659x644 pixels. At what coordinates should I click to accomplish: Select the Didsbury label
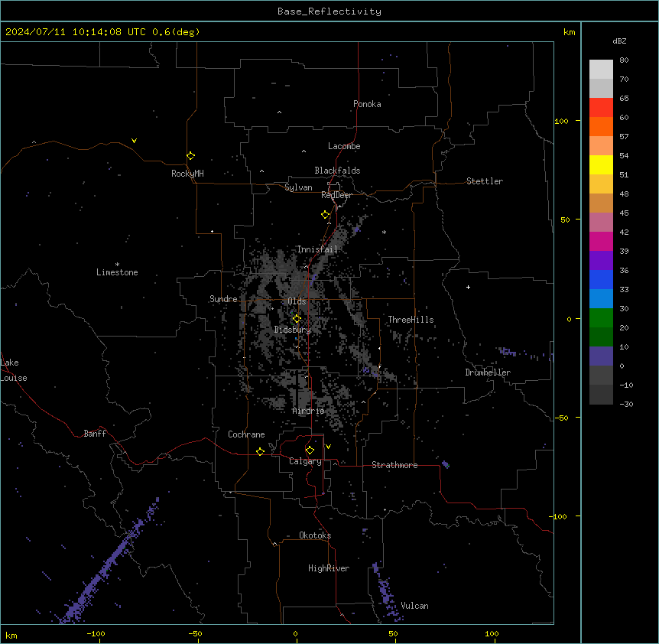point(293,330)
